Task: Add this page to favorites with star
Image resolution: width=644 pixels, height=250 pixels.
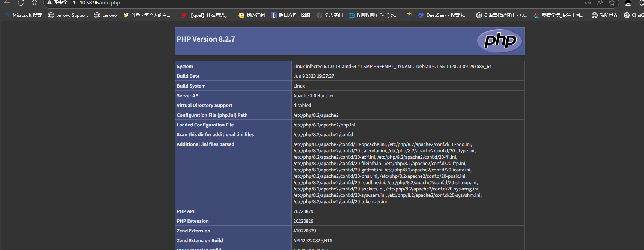Action: point(612,3)
